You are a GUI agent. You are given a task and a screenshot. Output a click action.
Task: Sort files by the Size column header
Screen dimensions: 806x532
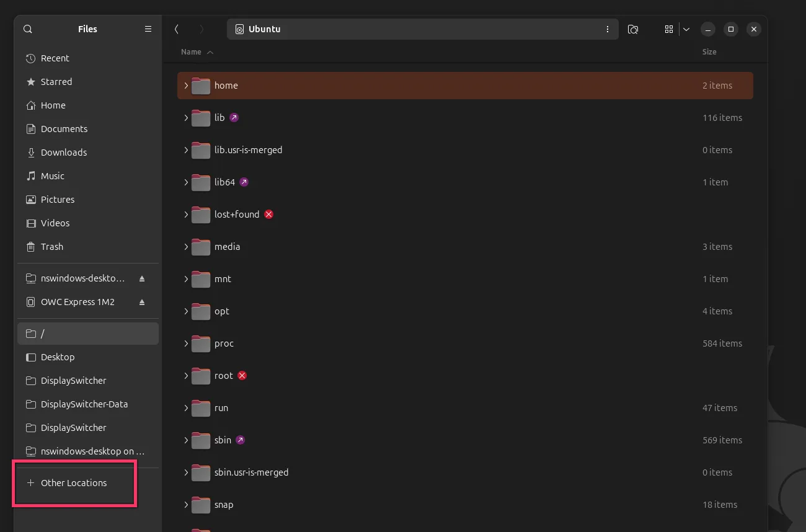(709, 52)
